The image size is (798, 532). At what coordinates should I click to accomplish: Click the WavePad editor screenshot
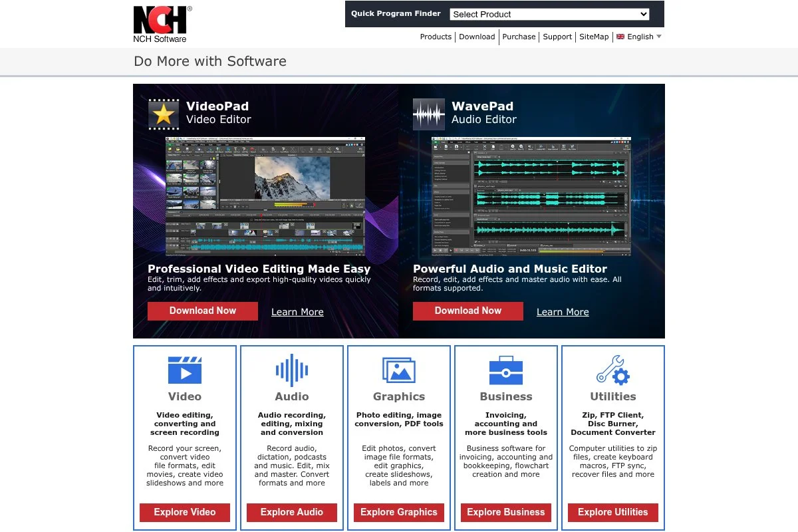click(531, 196)
